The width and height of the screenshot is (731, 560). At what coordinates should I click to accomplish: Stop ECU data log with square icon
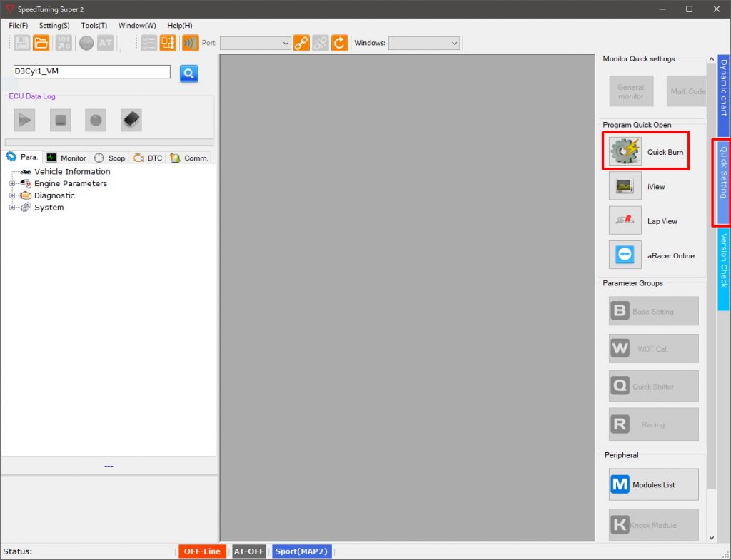61,120
